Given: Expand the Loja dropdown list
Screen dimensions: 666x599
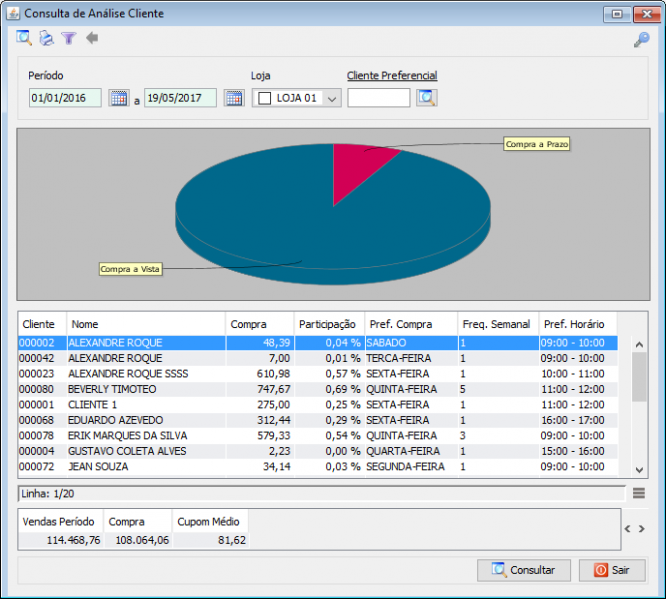Looking at the screenshot, I should (332, 99).
